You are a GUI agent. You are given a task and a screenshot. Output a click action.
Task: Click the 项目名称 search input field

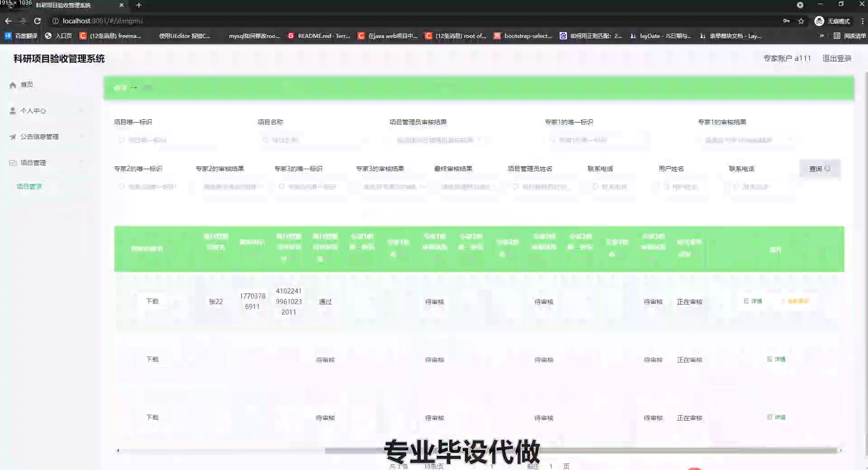(312, 140)
